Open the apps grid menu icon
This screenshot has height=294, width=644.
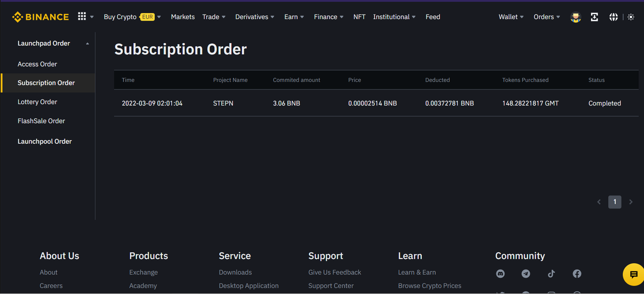click(x=82, y=17)
